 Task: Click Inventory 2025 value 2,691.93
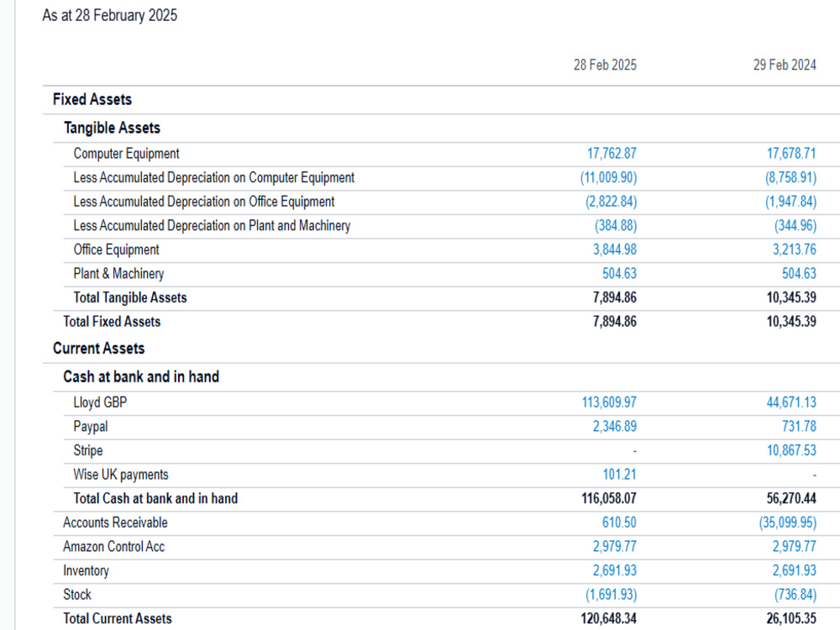pos(615,571)
